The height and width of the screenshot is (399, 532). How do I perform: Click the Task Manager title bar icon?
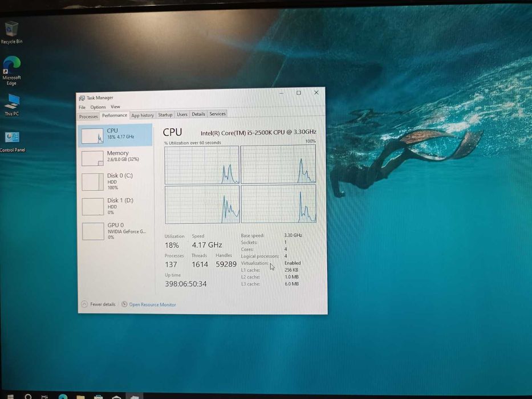point(82,98)
